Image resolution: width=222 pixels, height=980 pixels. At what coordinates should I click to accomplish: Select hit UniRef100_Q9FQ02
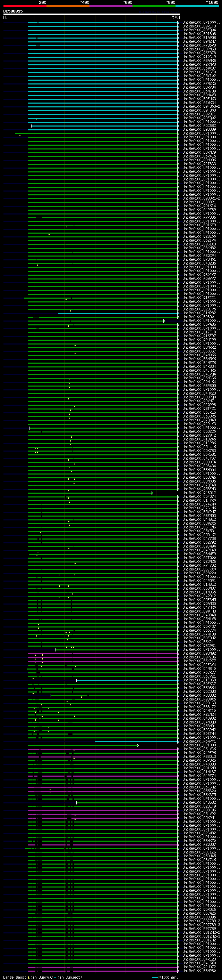coord(199,118)
